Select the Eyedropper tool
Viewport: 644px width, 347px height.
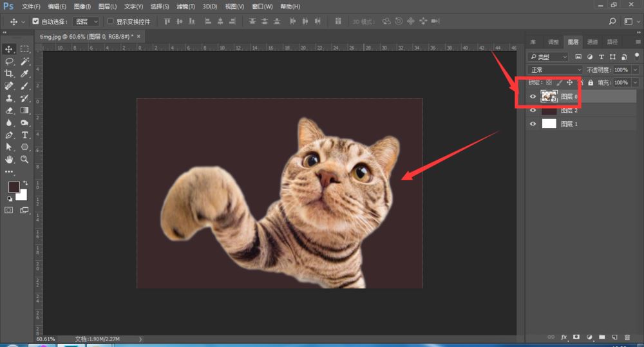[x=24, y=73]
